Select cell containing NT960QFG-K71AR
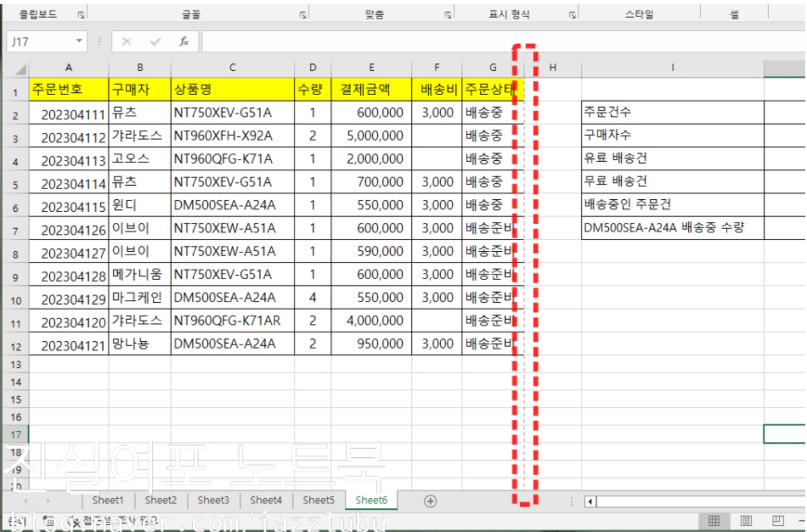807x532 pixels. tap(233, 321)
